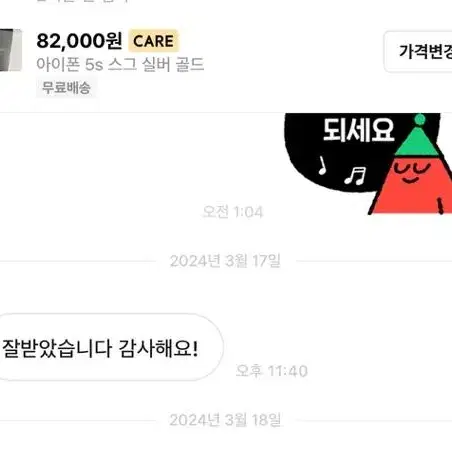Click the partially visible text above the price

[x=83, y=1]
